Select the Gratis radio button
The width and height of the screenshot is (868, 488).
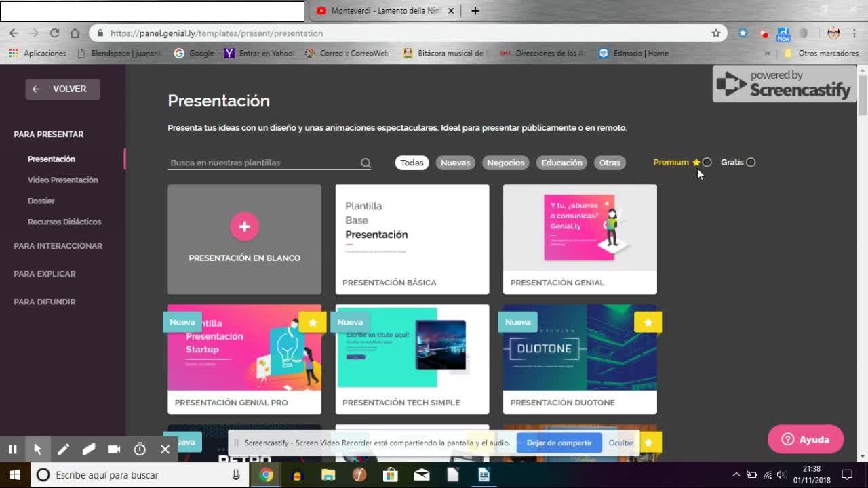tap(751, 162)
